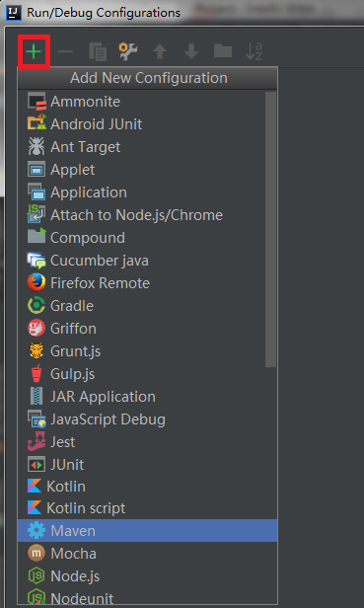Image resolution: width=364 pixels, height=608 pixels.
Task: Open the wrench Edit Defaults icon
Action: click(x=128, y=51)
